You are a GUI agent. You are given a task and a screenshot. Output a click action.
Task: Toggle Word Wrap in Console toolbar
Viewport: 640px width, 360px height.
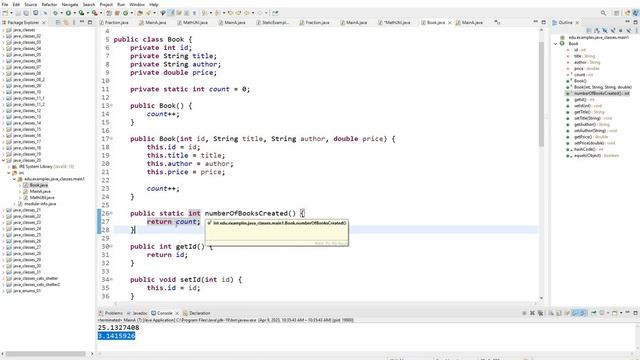(x=567, y=313)
